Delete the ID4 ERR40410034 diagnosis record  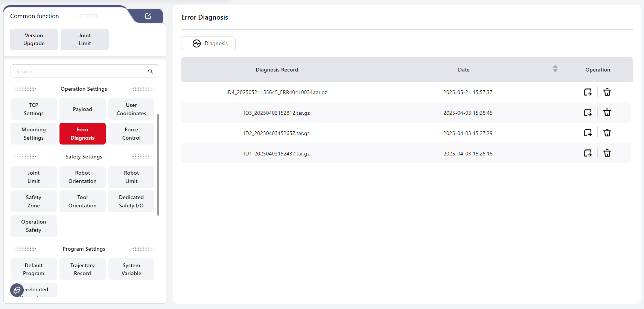(x=607, y=92)
